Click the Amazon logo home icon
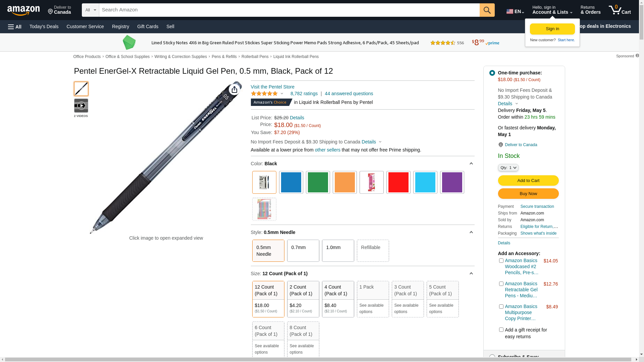The image size is (644, 362). click(x=23, y=11)
